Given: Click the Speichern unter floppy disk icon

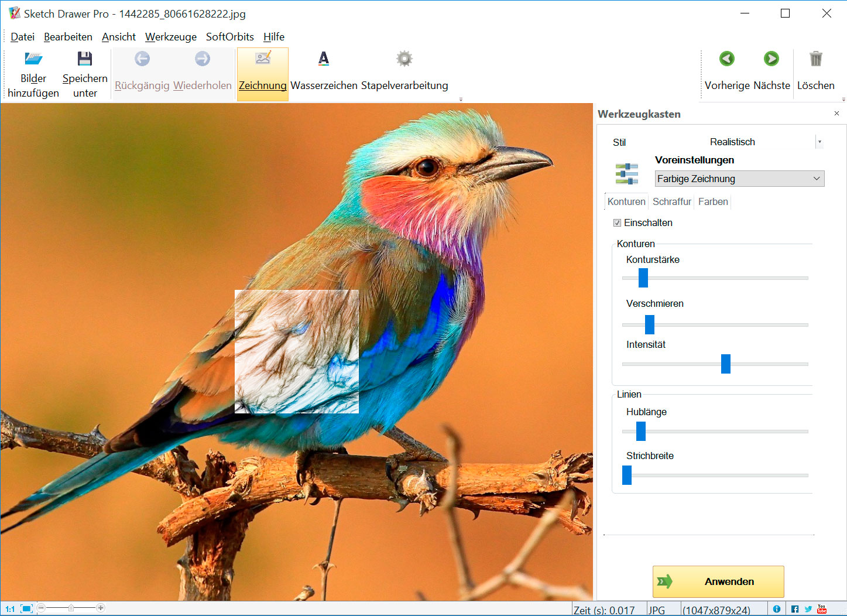Looking at the screenshot, I should 85,59.
